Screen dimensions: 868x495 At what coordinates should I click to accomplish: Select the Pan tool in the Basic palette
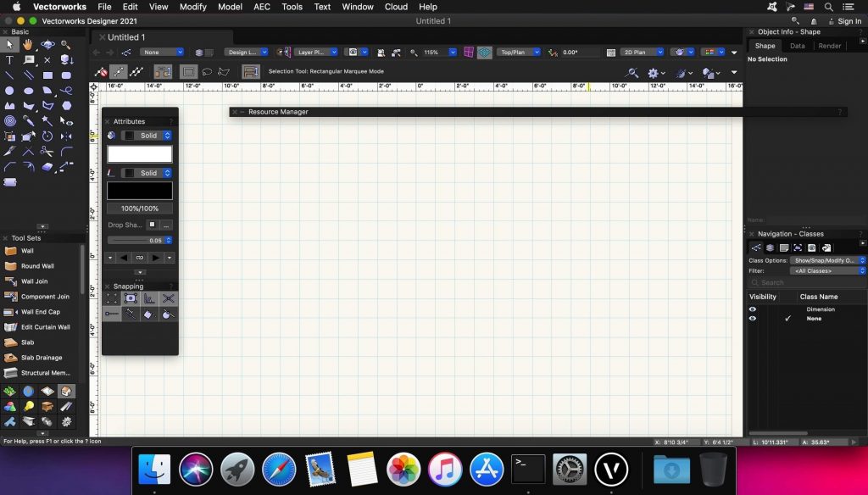point(26,44)
